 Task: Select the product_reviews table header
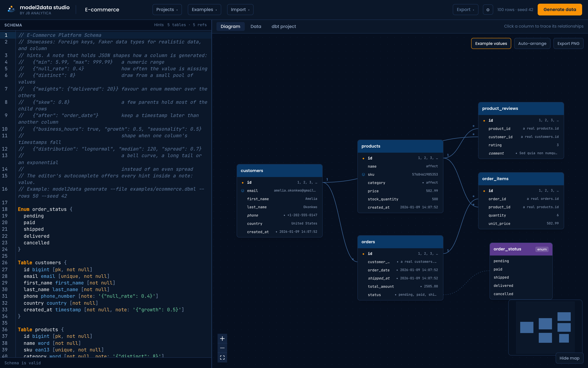click(x=521, y=109)
